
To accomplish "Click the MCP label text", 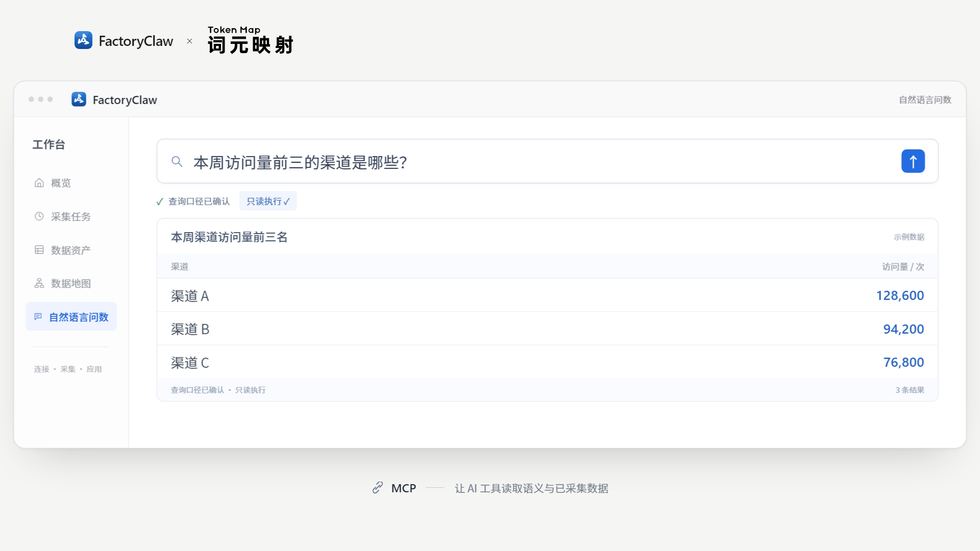I will point(403,488).
